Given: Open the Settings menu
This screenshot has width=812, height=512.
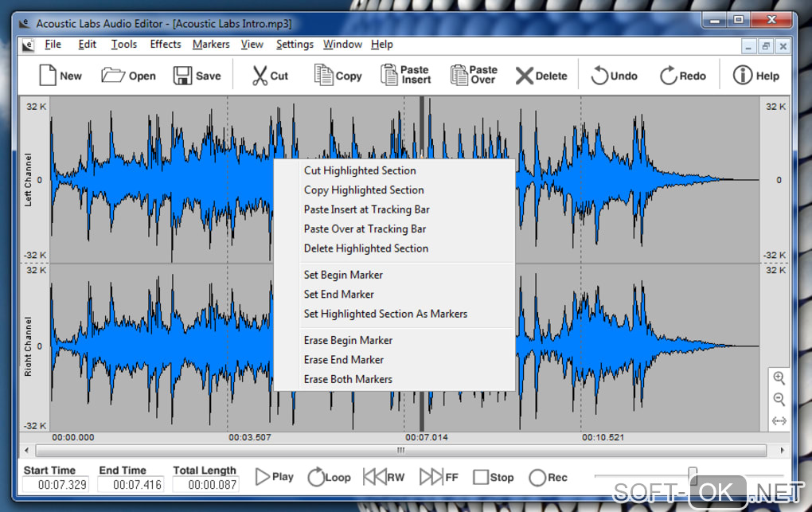Looking at the screenshot, I should click(x=295, y=45).
